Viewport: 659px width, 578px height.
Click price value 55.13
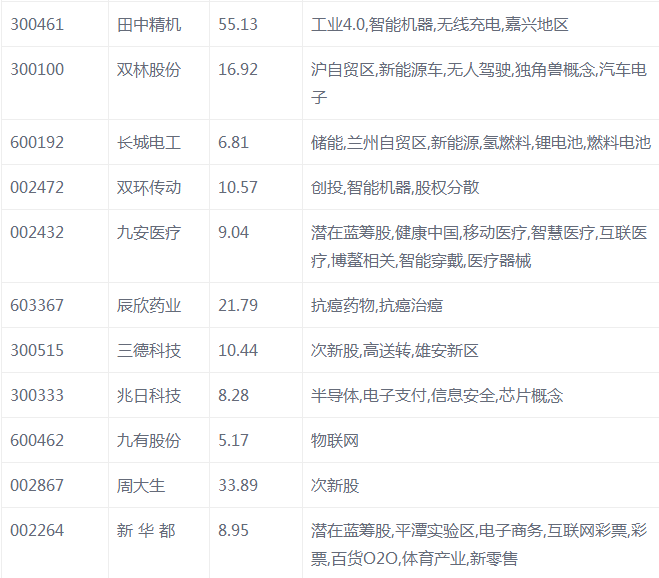click(238, 24)
